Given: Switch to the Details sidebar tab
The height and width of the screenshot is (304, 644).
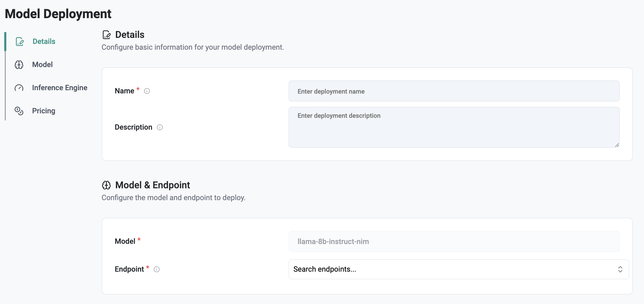Looking at the screenshot, I should click(x=44, y=42).
